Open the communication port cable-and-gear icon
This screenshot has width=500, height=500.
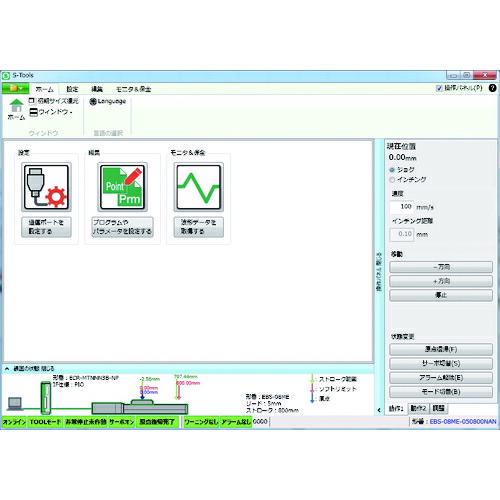(46, 187)
